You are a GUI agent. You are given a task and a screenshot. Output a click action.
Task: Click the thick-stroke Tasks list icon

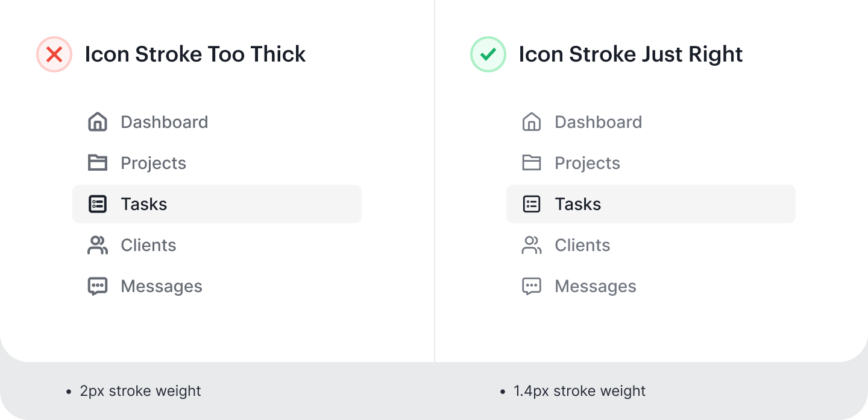[x=98, y=204]
